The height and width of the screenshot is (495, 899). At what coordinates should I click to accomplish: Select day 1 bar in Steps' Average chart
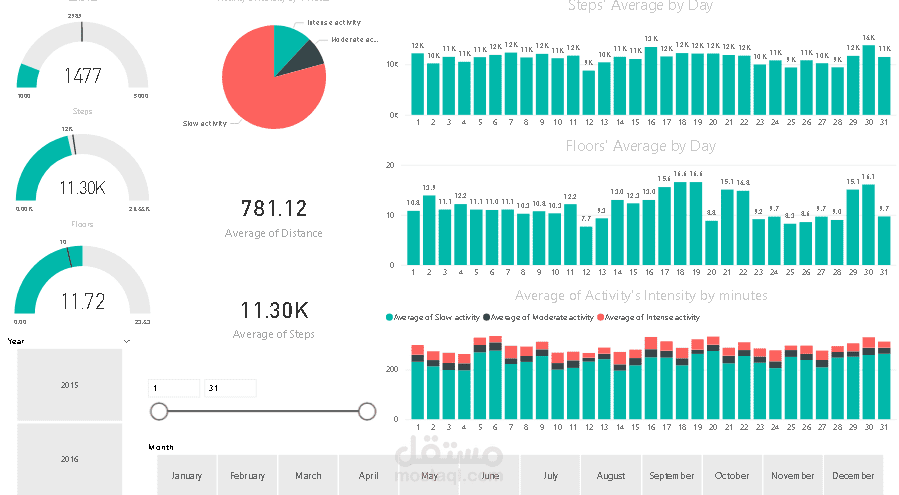[x=417, y=84]
